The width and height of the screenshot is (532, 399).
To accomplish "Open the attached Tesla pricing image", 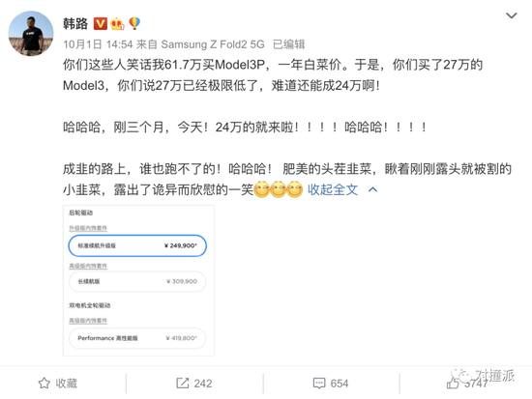I will pyautogui.click(x=138, y=280).
